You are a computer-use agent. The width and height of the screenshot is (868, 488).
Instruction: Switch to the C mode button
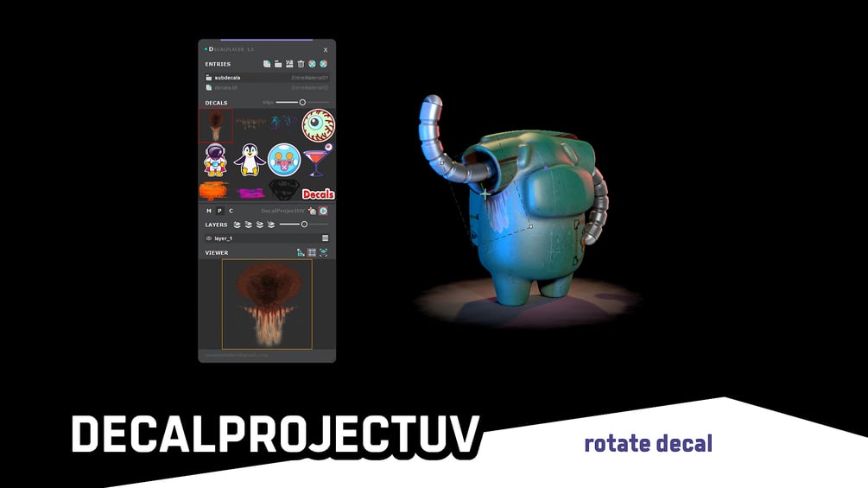click(x=231, y=211)
